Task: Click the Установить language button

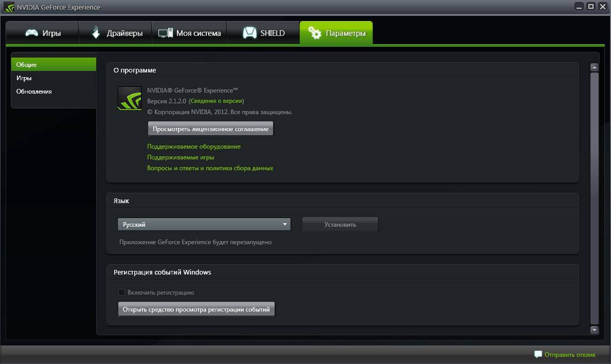Action: [340, 224]
